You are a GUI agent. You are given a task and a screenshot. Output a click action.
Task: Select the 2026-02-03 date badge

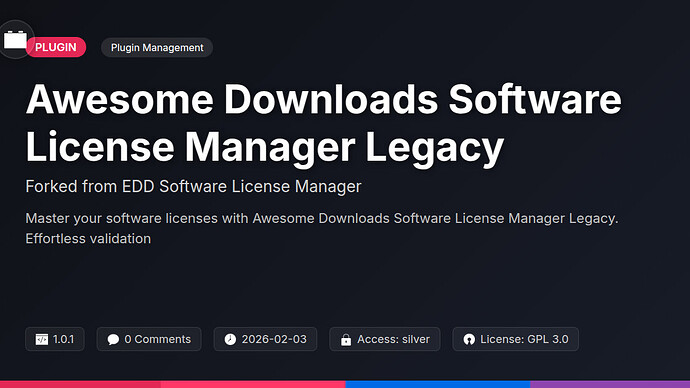(265, 339)
